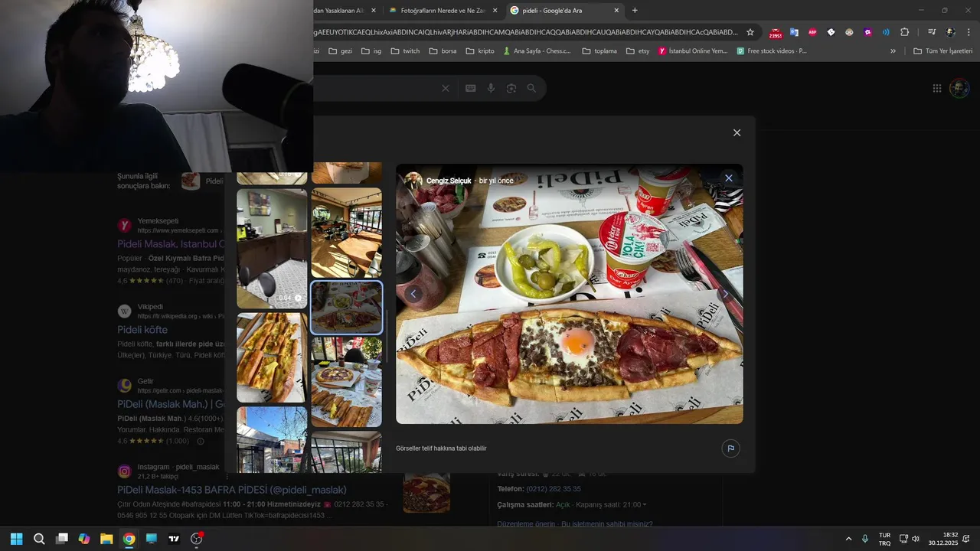
Task: Open the TUR TRQ keyboard language switcher
Action: (884, 539)
